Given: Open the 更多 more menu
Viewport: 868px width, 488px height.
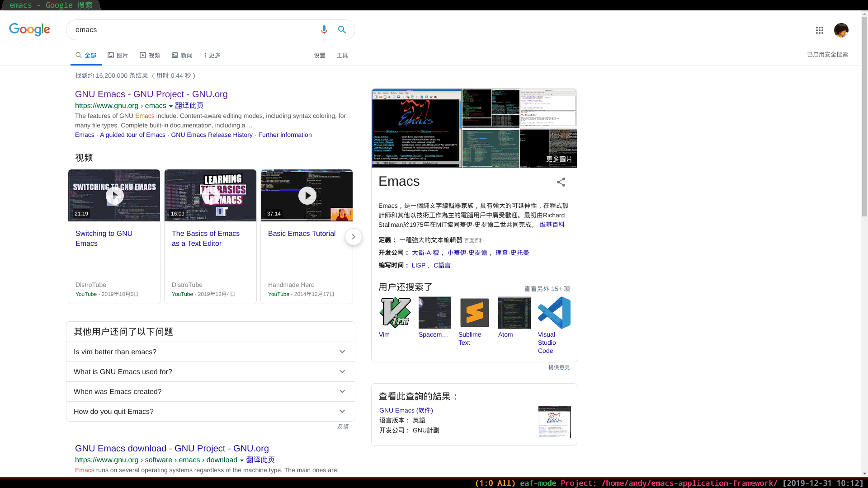Looking at the screenshot, I should point(212,55).
